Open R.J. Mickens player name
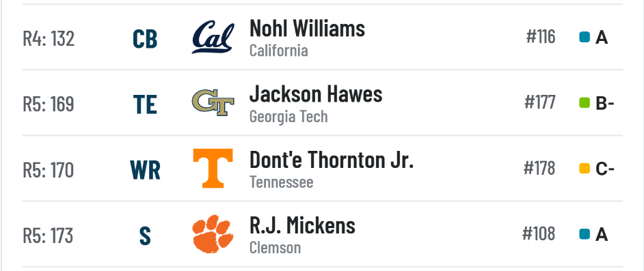 [302, 225]
